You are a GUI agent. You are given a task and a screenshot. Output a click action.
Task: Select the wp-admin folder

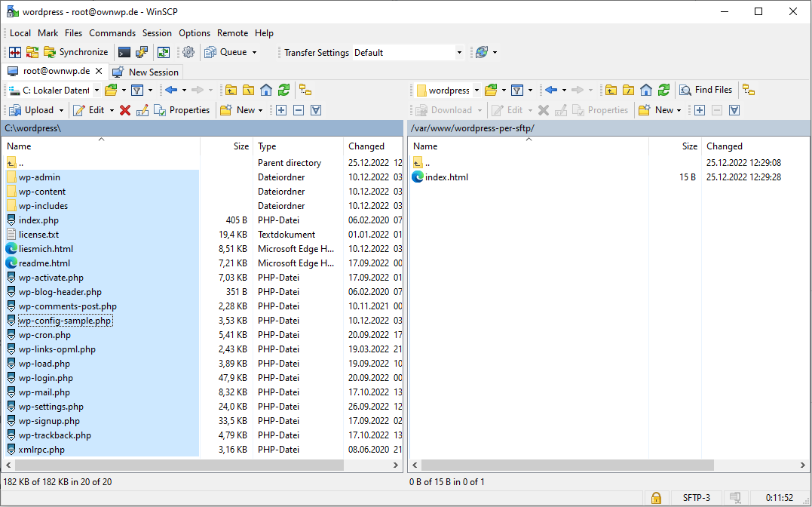click(x=39, y=177)
